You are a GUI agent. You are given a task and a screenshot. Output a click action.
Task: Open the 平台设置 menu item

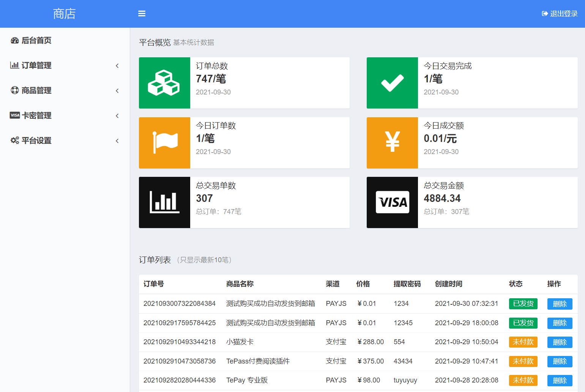[x=36, y=141]
